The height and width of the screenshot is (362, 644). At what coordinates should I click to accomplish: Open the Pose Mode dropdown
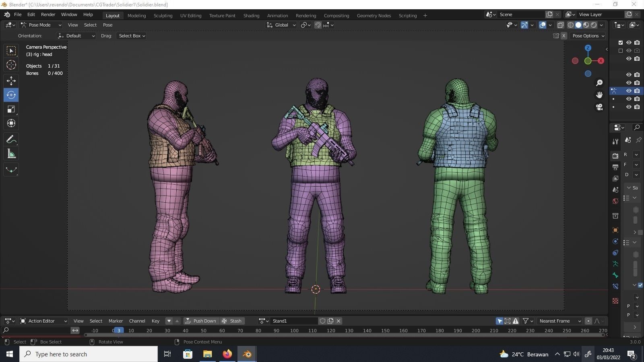click(x=41, y=25)
